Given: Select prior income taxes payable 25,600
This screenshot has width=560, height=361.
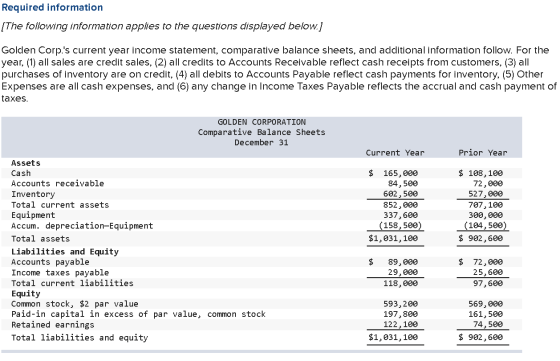Looking at the screenshot, I should (x=488, y=272).
